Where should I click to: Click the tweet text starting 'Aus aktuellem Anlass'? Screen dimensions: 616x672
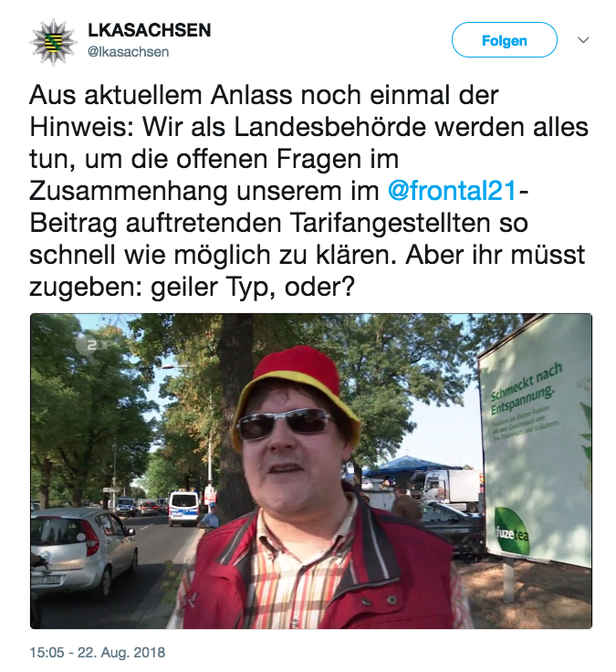(x=308, y=191)
